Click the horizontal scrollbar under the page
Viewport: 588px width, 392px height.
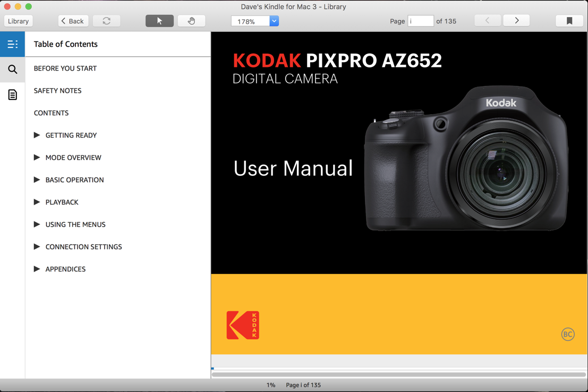[399, 374]
